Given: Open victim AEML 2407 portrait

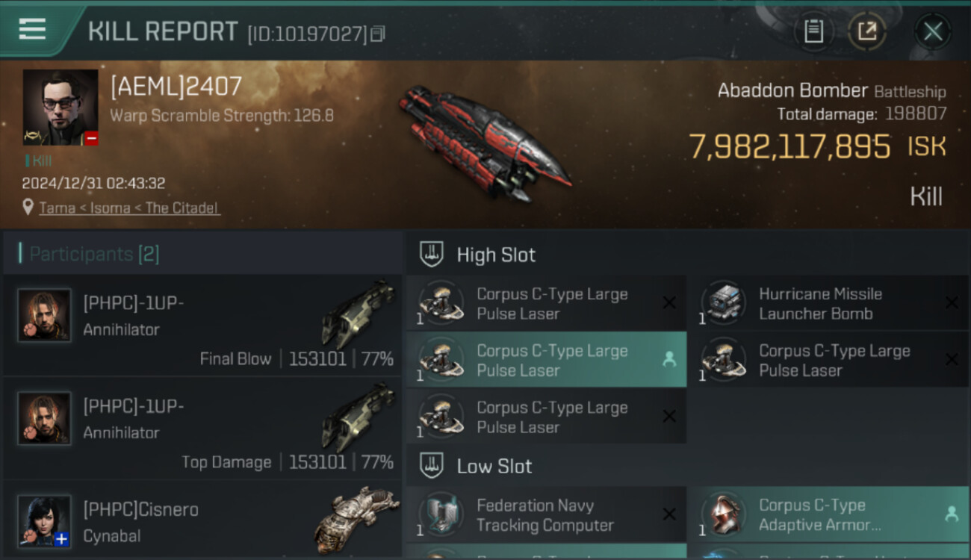Looking at the screenshot, I should point(61,108).
